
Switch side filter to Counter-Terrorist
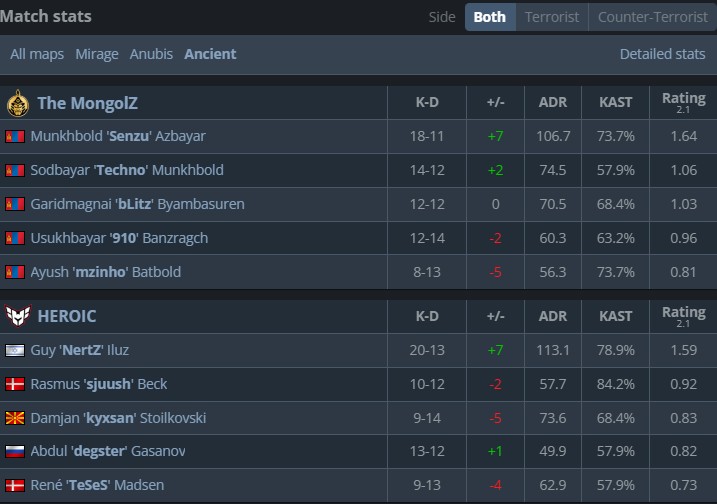[x=651, y=17]
